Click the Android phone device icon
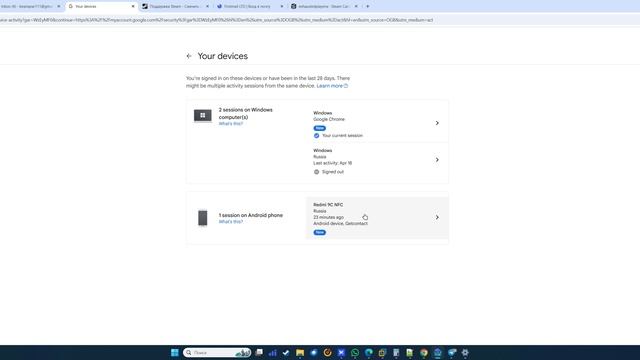This screenshot has height=360, width=640. pos(202,218)
